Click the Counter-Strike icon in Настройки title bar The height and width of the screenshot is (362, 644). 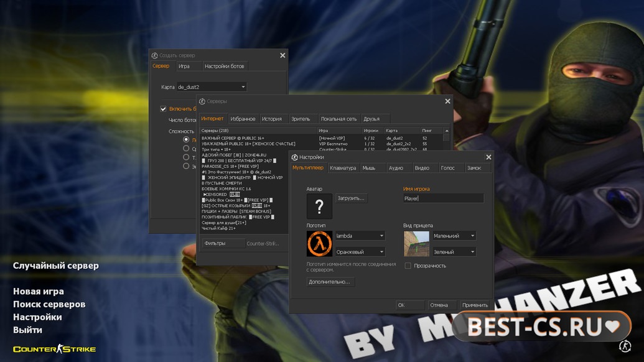tap(294, 157)
